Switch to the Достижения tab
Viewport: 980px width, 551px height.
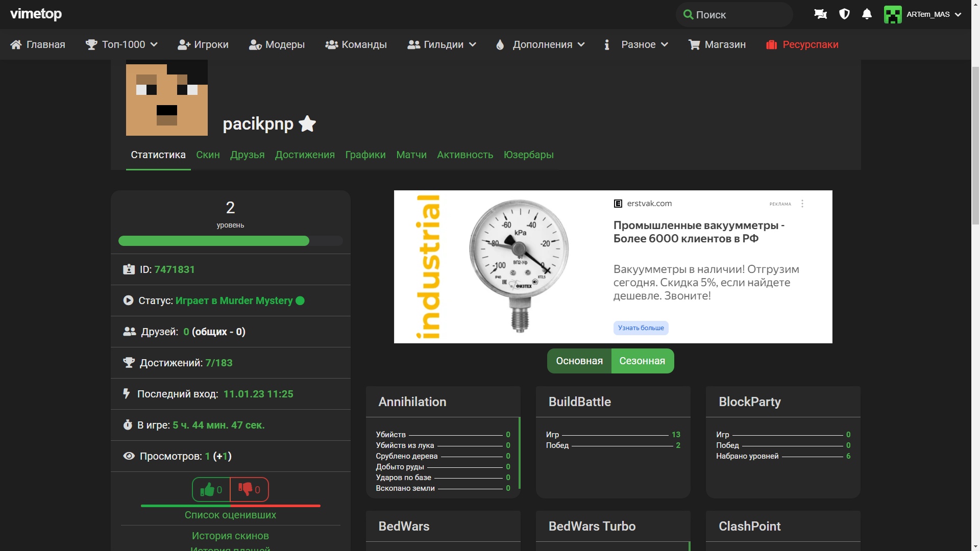coord(305,155)
